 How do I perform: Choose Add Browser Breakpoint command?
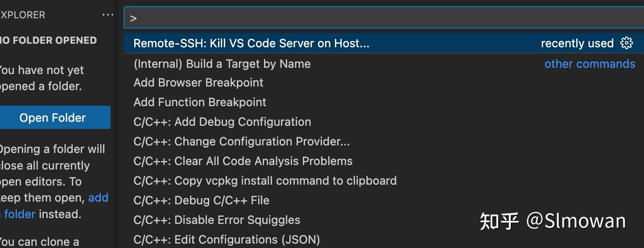(x=198, y=83)
